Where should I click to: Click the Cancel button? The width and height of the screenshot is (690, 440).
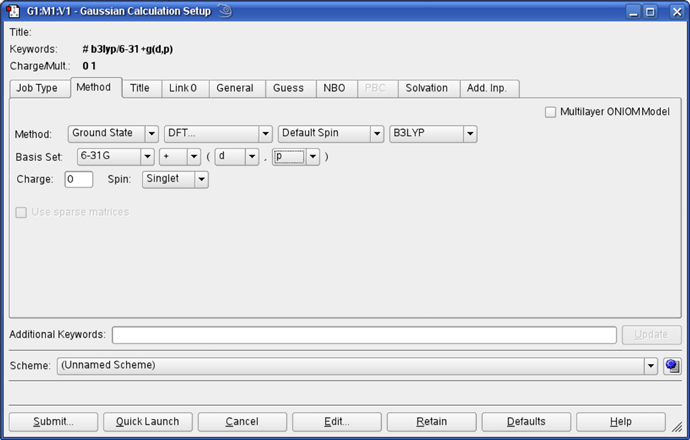tap(242, 422)
